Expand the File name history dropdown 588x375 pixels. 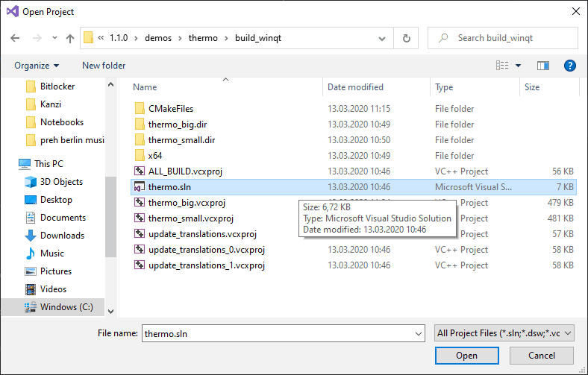419,333
